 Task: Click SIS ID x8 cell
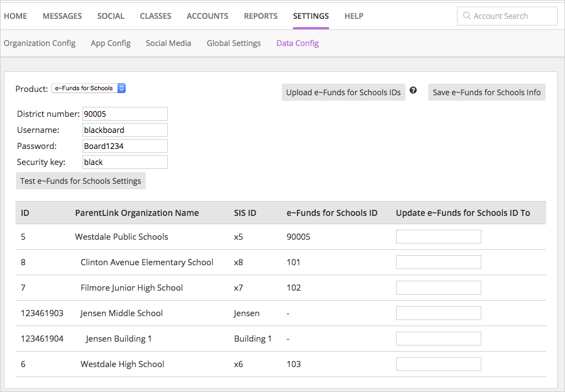coord(238,262)
